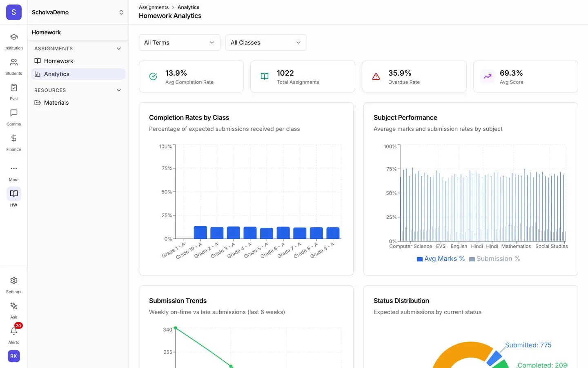Click the 1022 total assignments value

[x=285, y=73]
